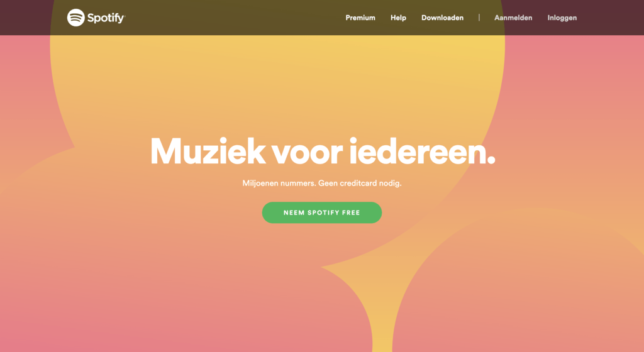Select Aanmelden to sign up
This screenshot has height=352, width=644.
coord(513,18)
